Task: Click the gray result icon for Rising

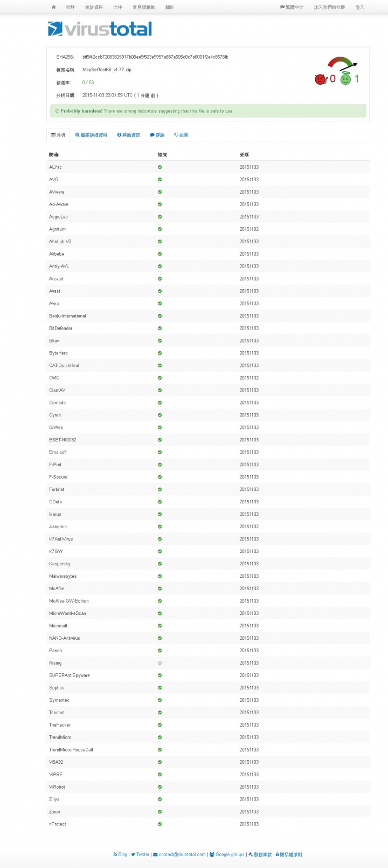Action: coord(160,663)
